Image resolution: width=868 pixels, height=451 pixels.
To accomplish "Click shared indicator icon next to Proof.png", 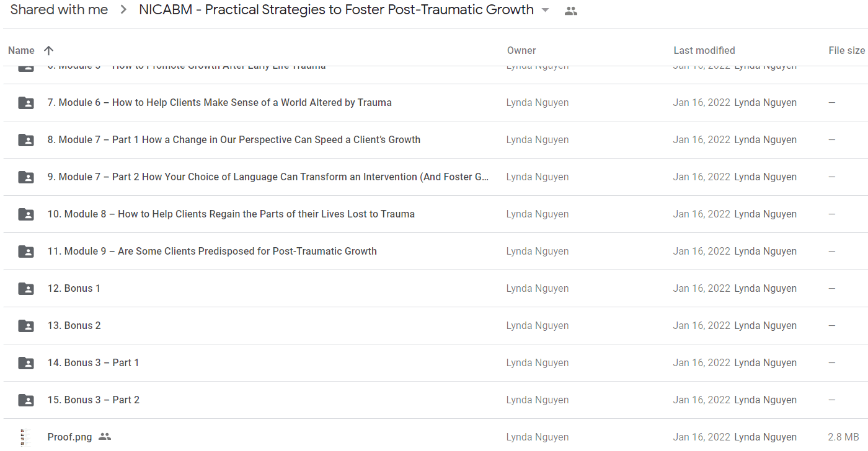I will 105,437.
